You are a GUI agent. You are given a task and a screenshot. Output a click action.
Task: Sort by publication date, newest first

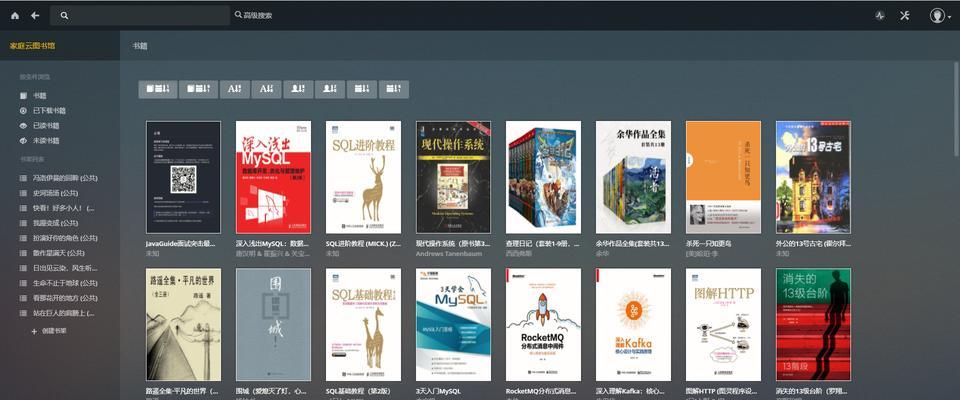[x=362, y=89]
